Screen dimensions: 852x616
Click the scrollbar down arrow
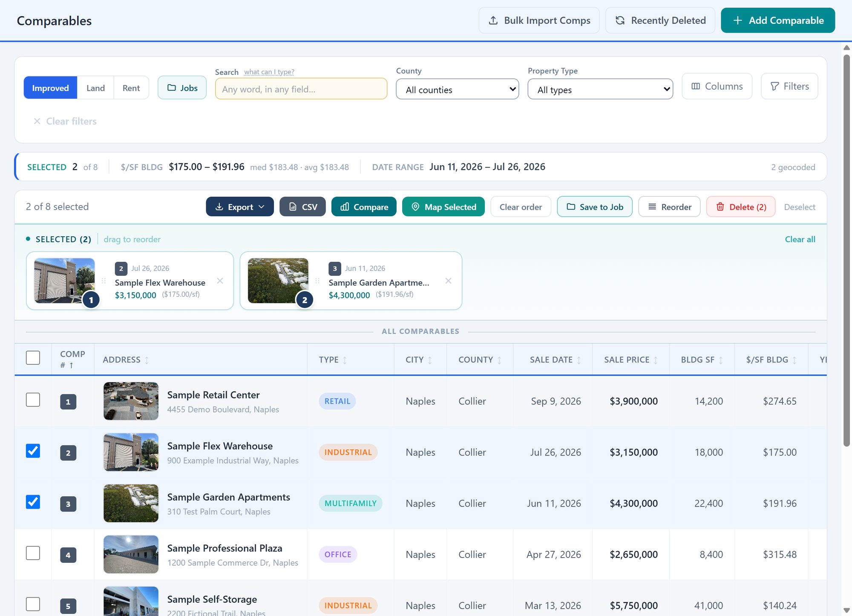pos(846,610)
